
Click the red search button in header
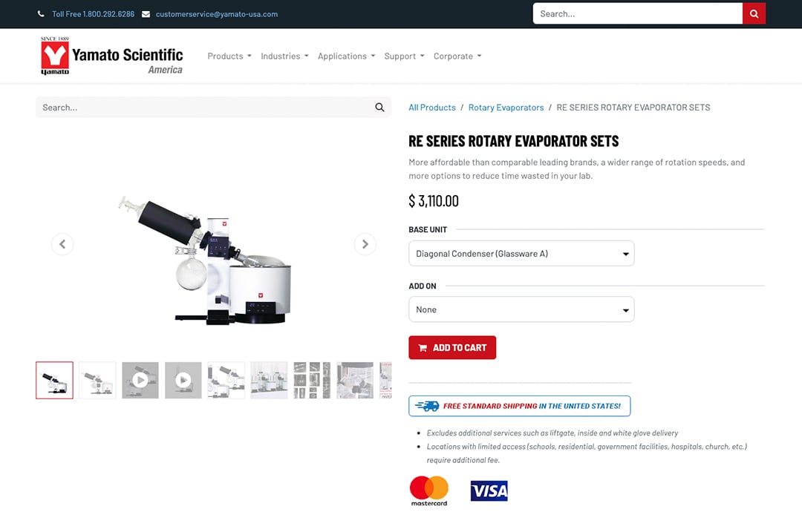pyautogui.click(x=754, y=14)
